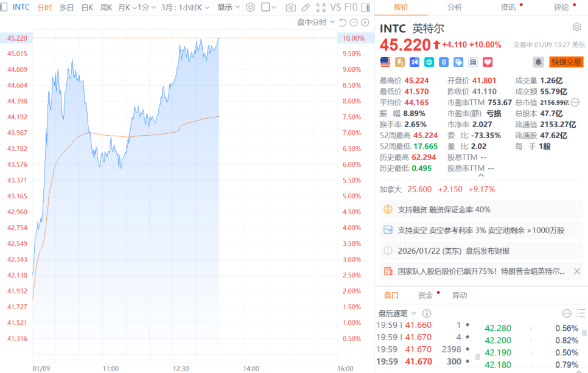Click the 加拿大 25.600 quote row
588x373 pixels.
pyautogui.click(x=437, y=189)
